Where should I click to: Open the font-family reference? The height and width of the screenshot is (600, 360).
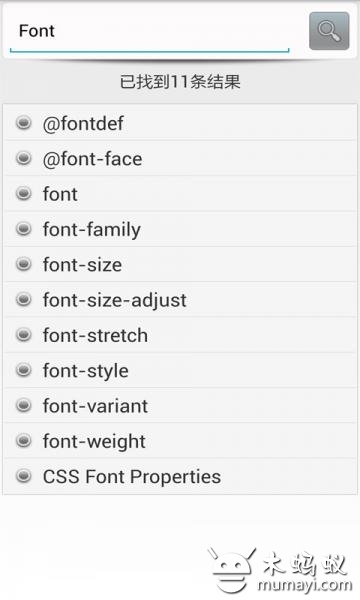180,229
